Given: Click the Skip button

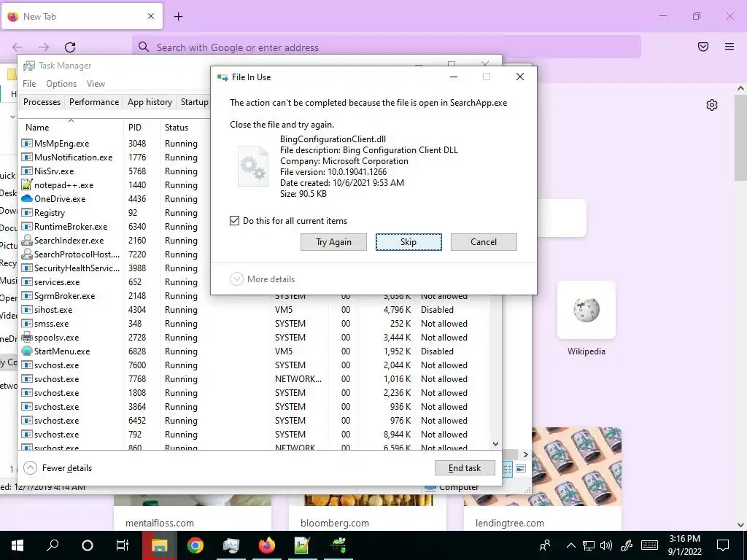Looking at the screenshot, I should (x=409, y=242).
